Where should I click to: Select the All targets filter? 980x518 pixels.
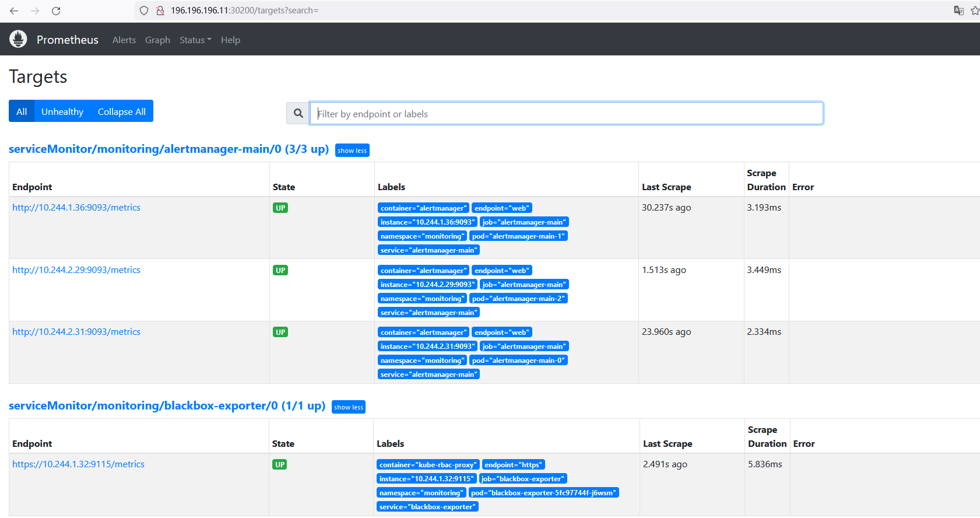pyautogui.click(x=22, y=111)
